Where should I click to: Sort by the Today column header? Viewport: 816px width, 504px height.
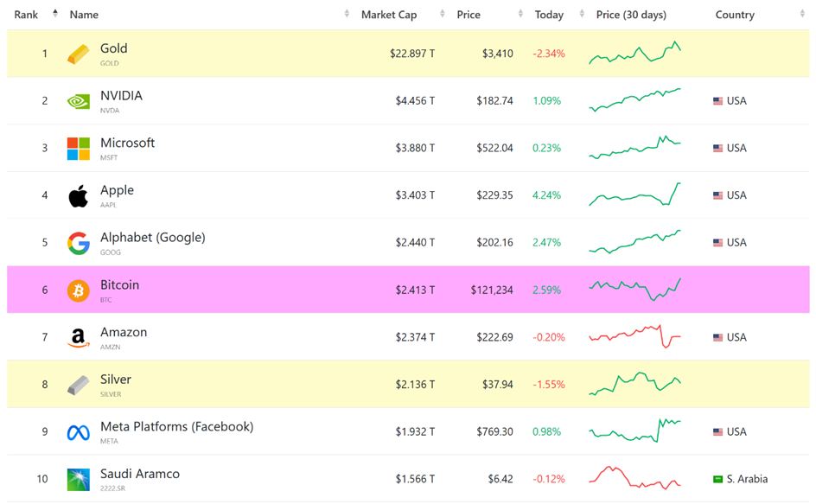tap(549, 15)
